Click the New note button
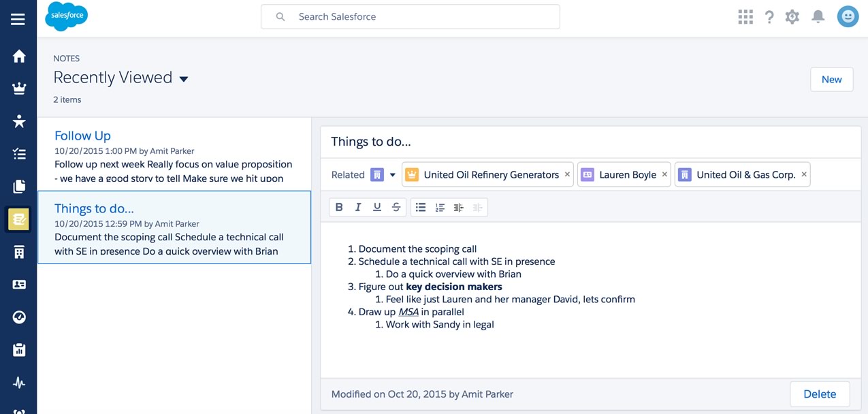The height and width of the screenshot is (414, 868). 832,79
